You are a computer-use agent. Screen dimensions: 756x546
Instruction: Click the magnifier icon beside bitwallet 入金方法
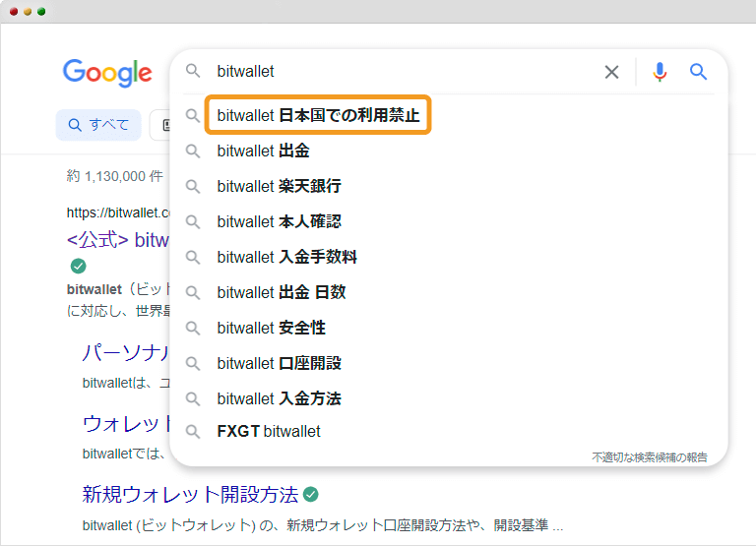(x=193, y=399)
